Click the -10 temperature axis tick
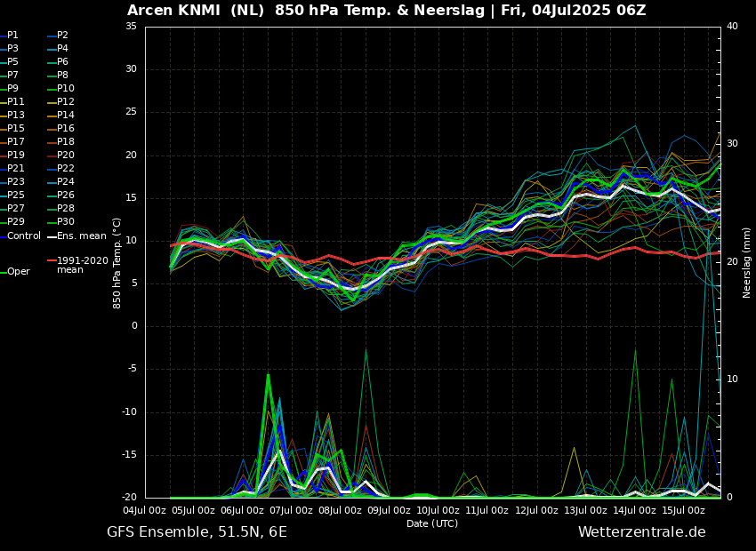Viewport: 756px width, 551px height. [x=130, y=411]
